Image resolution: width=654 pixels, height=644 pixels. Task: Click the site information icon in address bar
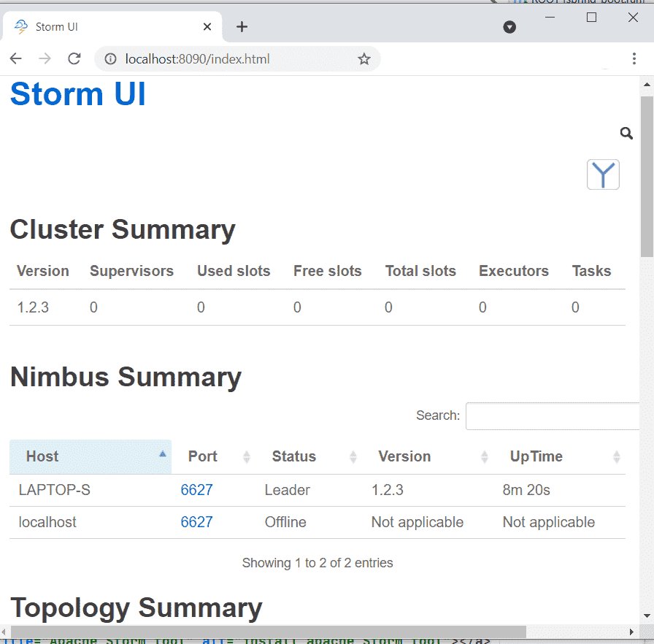click(x=110, y=59)
